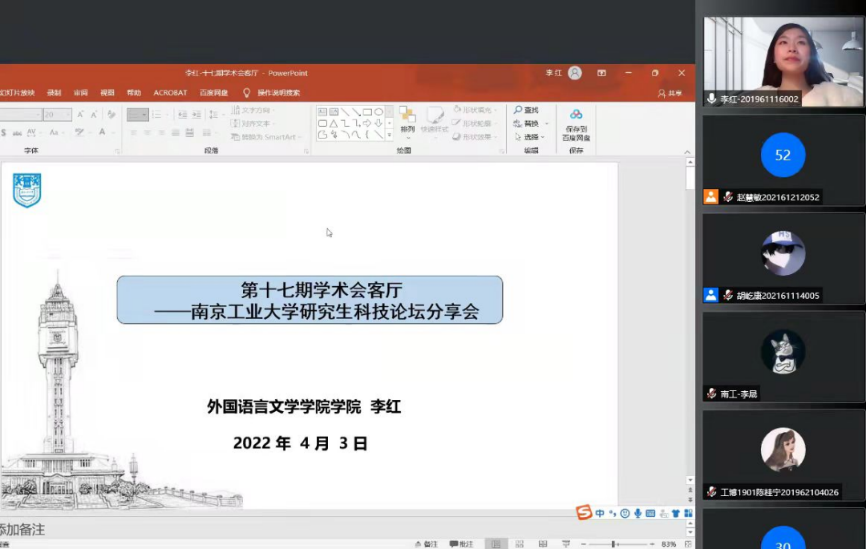Switch to reading view icon
Viewport: 866px width, 549px height.
pyautogui.click(x=543, y=544)
